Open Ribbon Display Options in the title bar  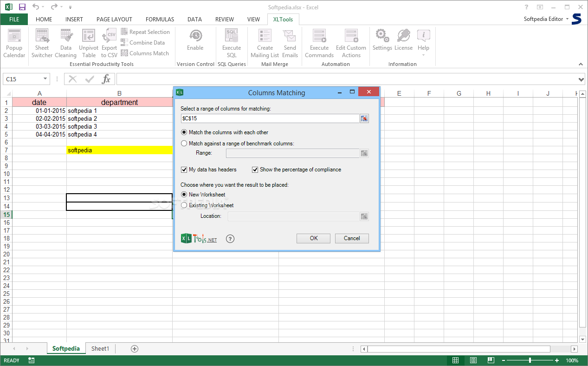click(x=540, y=7)
